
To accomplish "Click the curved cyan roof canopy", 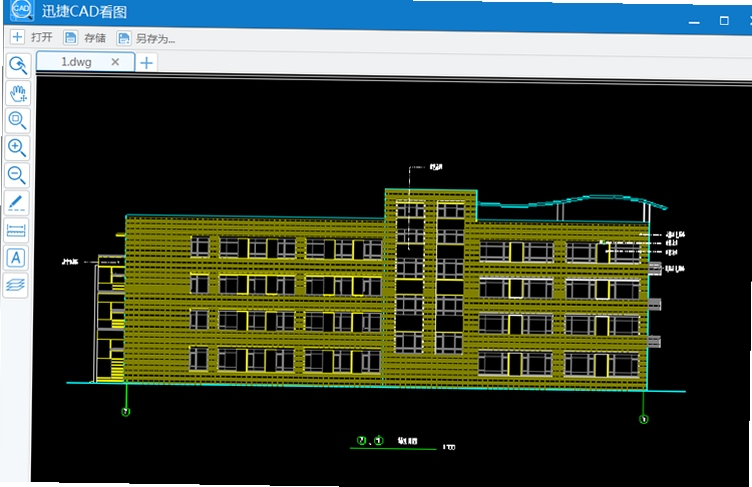I will pos(572,202).
